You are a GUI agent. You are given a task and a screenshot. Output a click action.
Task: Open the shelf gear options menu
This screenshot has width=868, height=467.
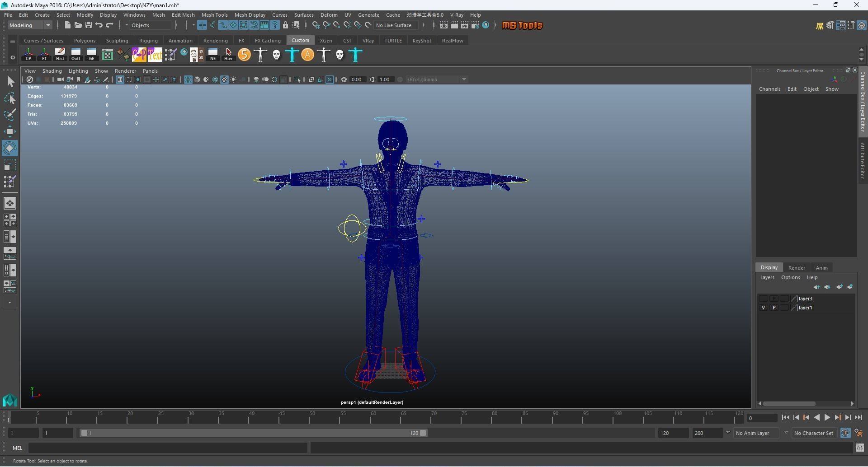[x=13, y=57]
